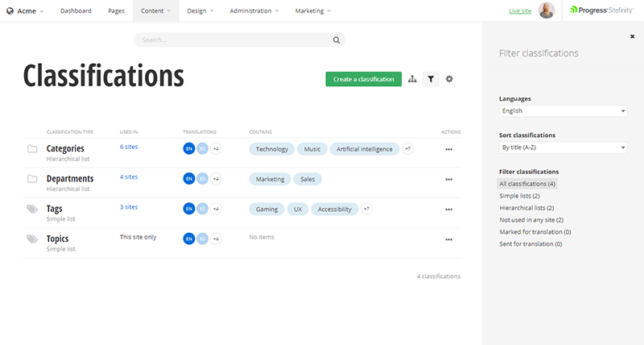Expand the Content menu

coord(155,10)
